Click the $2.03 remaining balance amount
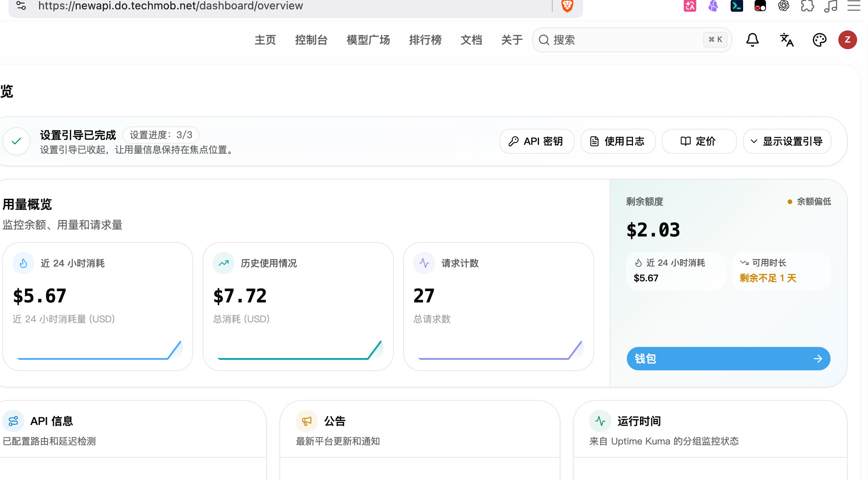The width and height of the screenshot is (868, 480). (653, 230)
